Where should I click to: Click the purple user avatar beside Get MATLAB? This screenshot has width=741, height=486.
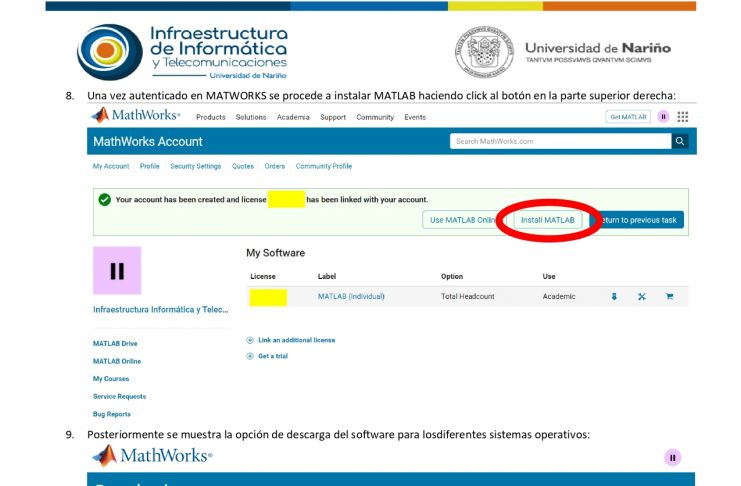point(663,117)
